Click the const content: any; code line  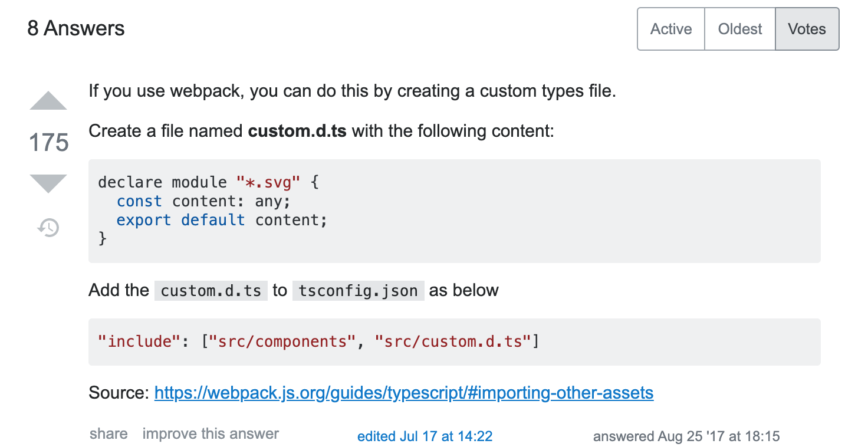204,201
